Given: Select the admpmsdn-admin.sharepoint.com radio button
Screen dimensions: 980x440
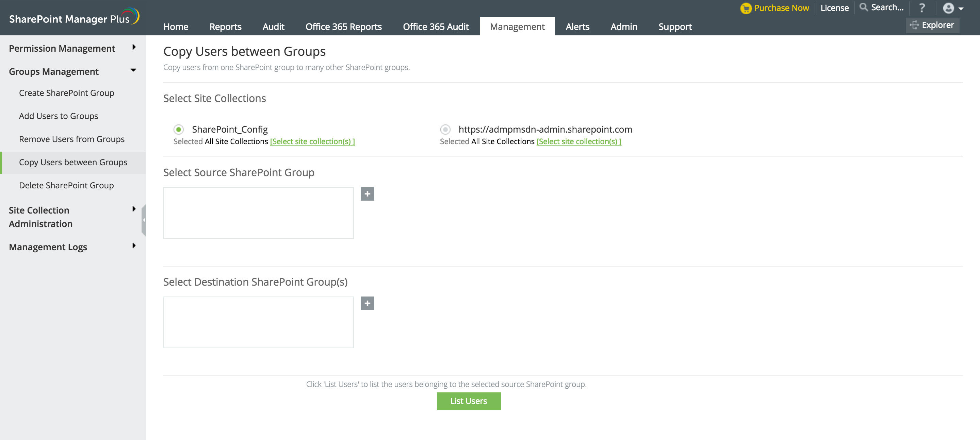Looking at the screenshot, I should pyautogui.click(x=445, y=130).
